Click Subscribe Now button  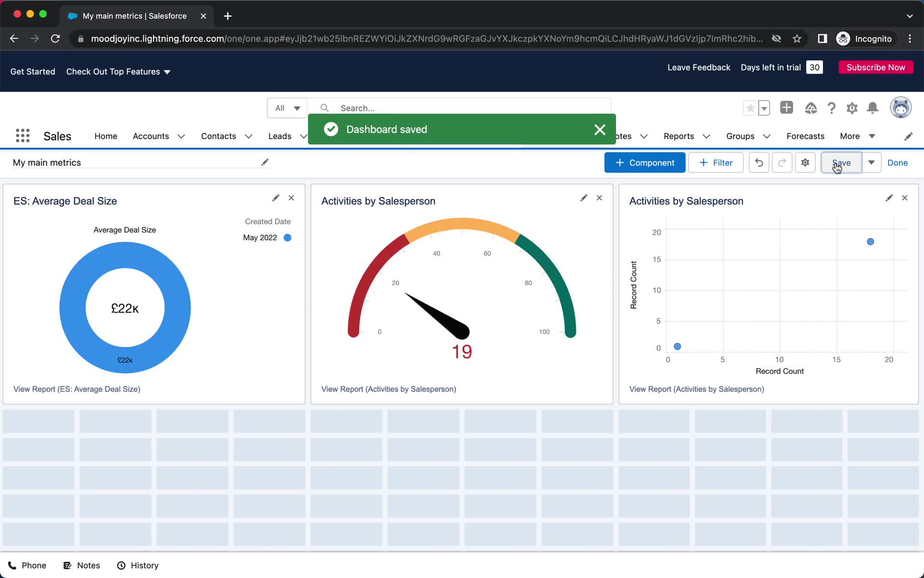(876, 67)
